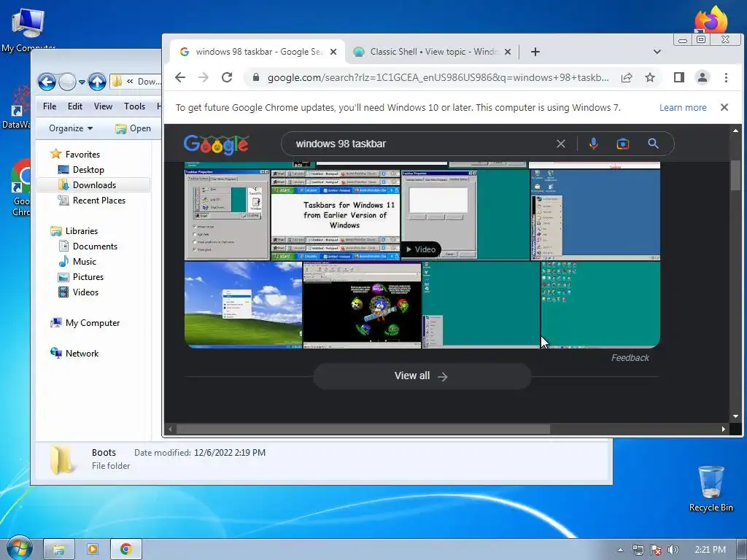Click Explorer's disabled forward button
Image resolution: width=747 pixels, height=560 pixels.
[67, 82]
